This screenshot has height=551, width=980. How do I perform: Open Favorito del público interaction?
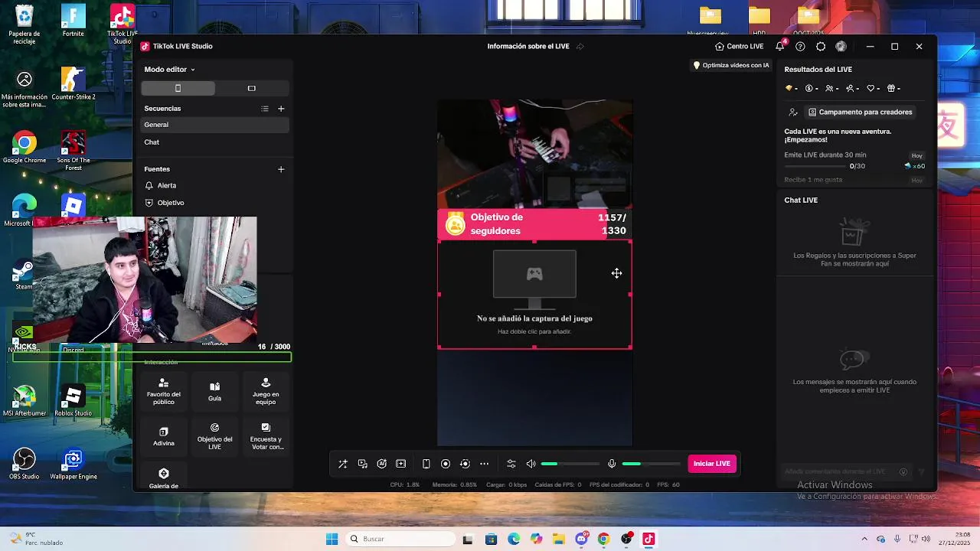tap(164, 391)
